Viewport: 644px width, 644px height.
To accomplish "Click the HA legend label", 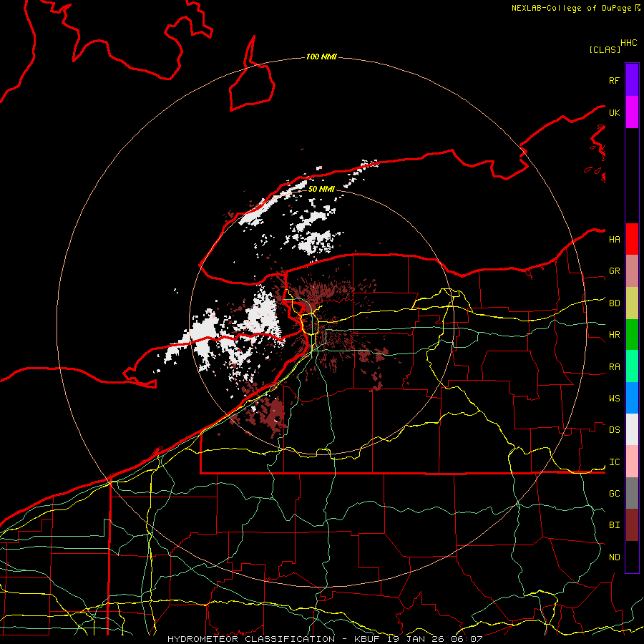I will 614,240.
